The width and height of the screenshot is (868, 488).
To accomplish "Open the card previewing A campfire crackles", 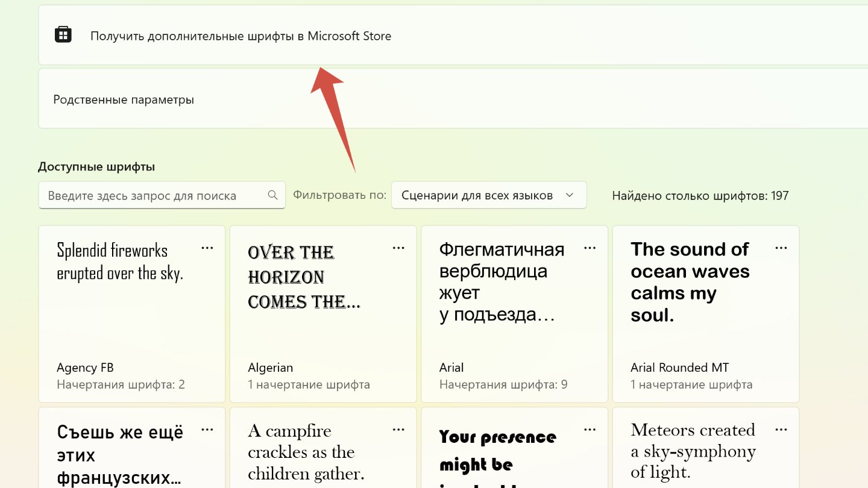I will 323,448.
